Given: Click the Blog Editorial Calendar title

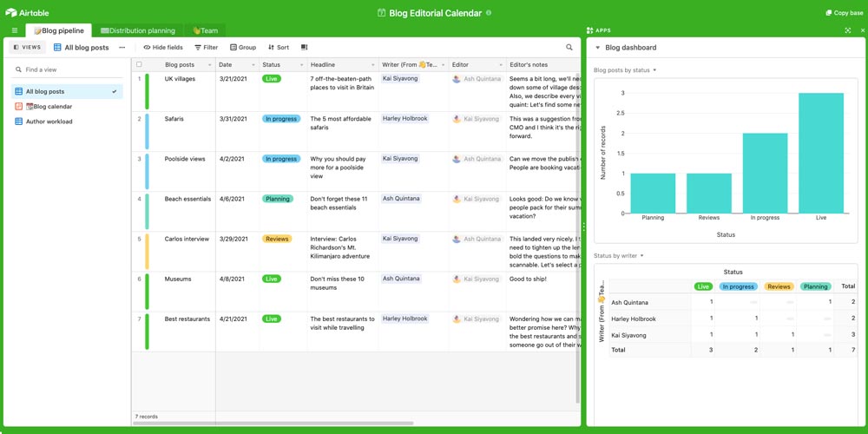Looking at the screenshot, I should pyautogui.click(x=435, y=13).
